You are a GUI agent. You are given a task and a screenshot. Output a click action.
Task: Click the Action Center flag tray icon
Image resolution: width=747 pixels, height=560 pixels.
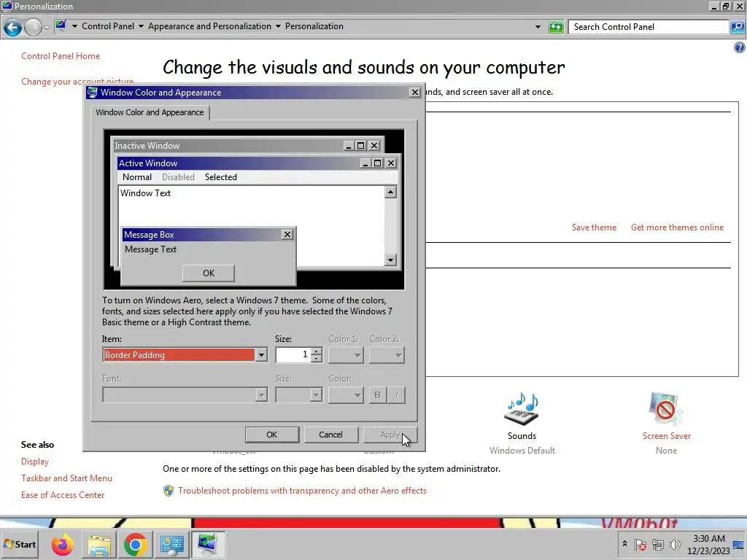coord(640,545)
